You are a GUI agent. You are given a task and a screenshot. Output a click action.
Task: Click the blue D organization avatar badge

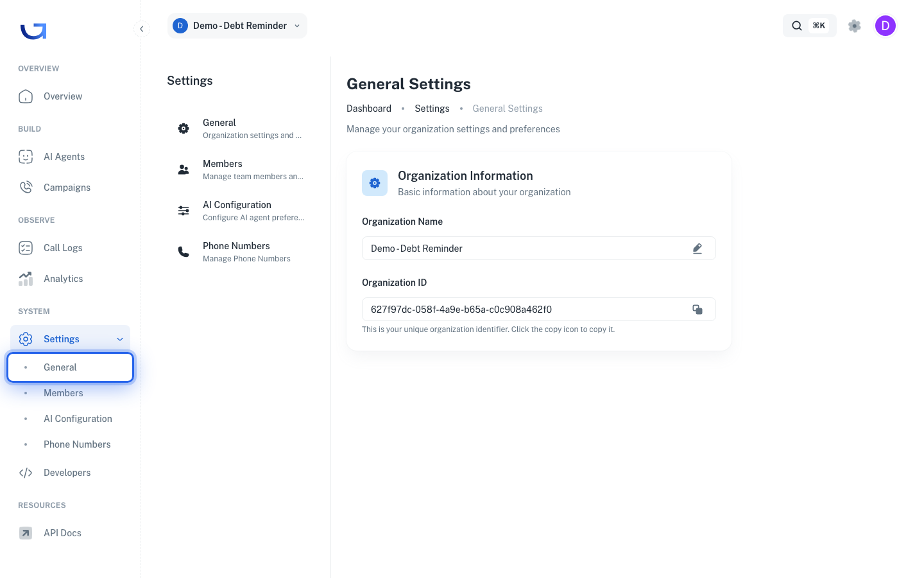[180, 26]
